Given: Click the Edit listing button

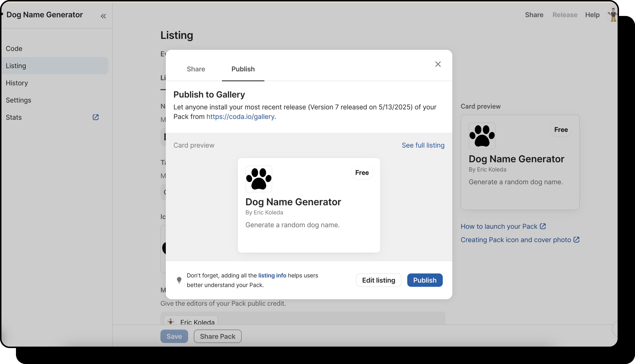Looking at the screenshot, I should 378,280.
